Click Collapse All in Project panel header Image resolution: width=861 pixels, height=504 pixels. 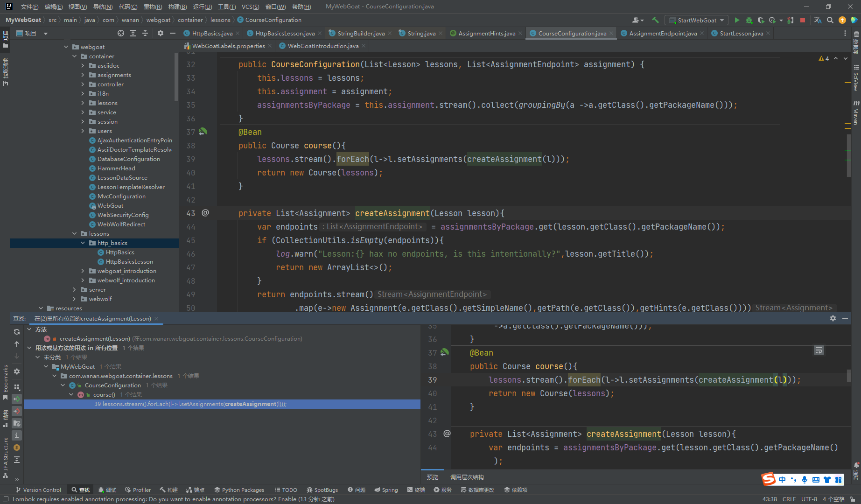tap(145, 33)
